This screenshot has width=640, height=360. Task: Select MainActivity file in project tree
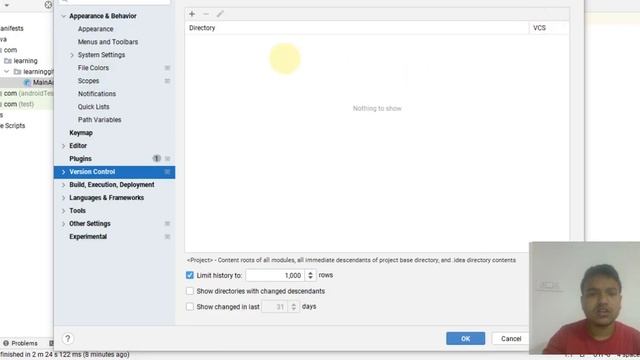(x=39, y=82)
